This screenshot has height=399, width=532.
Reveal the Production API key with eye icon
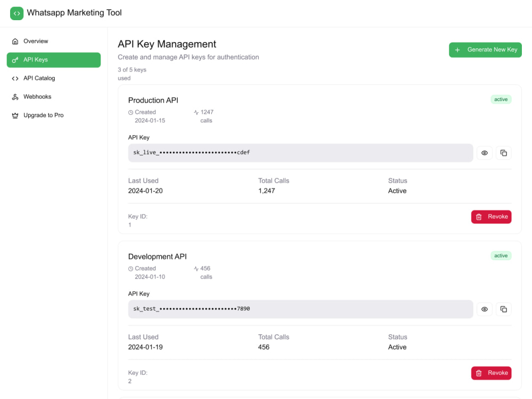(x=485, y=153)
